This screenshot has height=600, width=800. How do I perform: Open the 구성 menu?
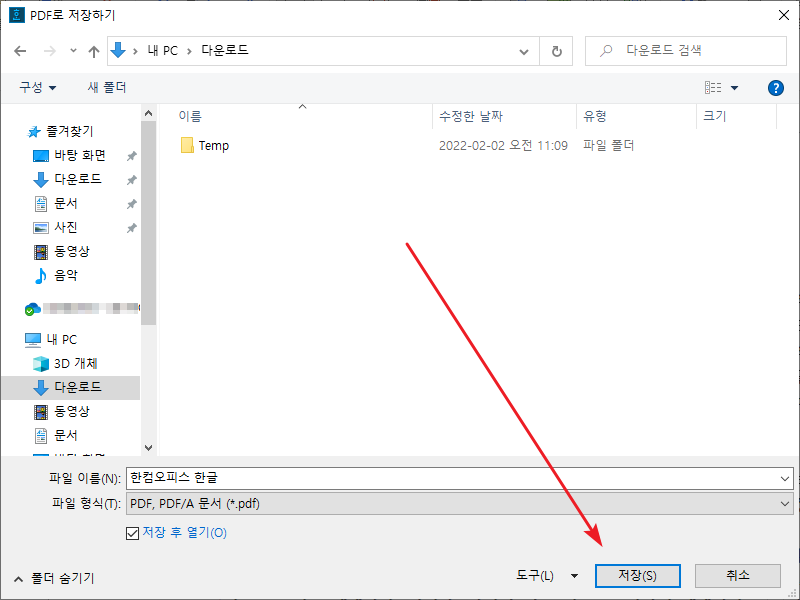pos(38,87)
